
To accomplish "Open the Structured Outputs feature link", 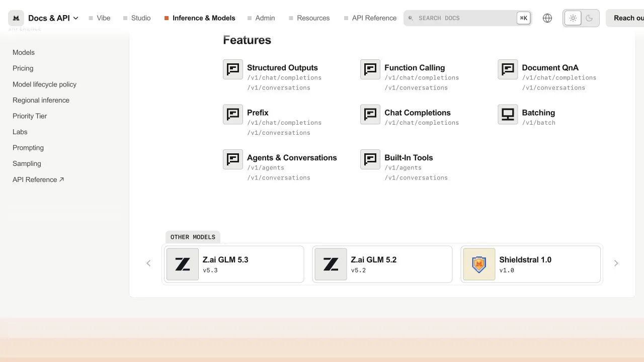I will point(282,67).
